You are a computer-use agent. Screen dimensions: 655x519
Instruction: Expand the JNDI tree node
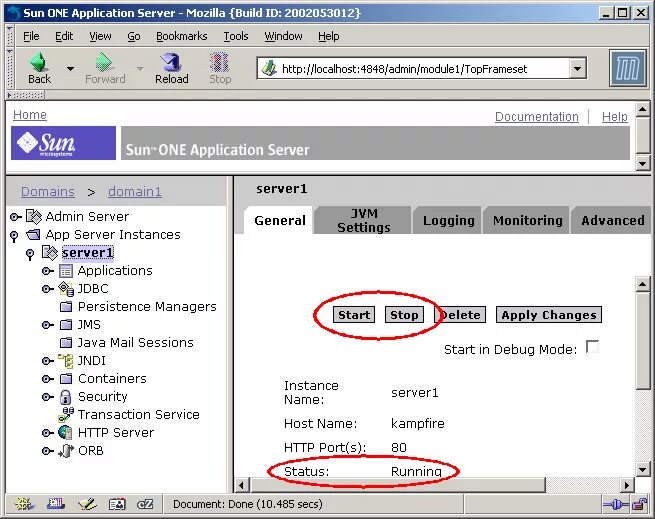click(x=48, y=361)
